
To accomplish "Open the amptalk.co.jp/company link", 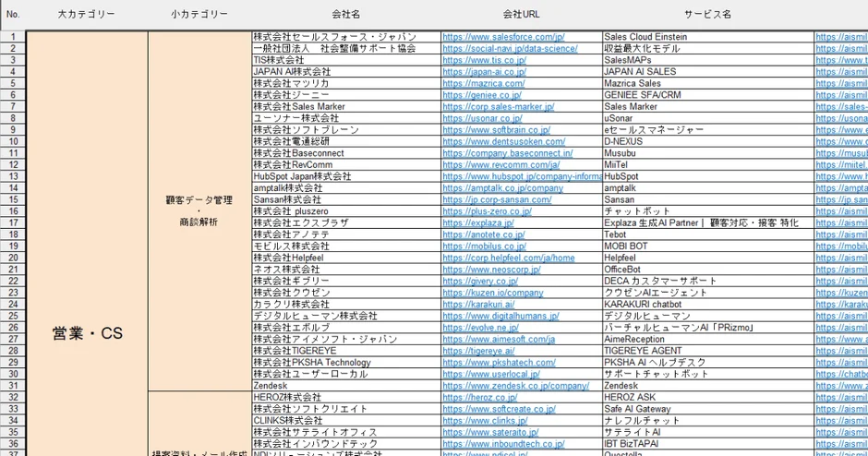I will point(502,188).
